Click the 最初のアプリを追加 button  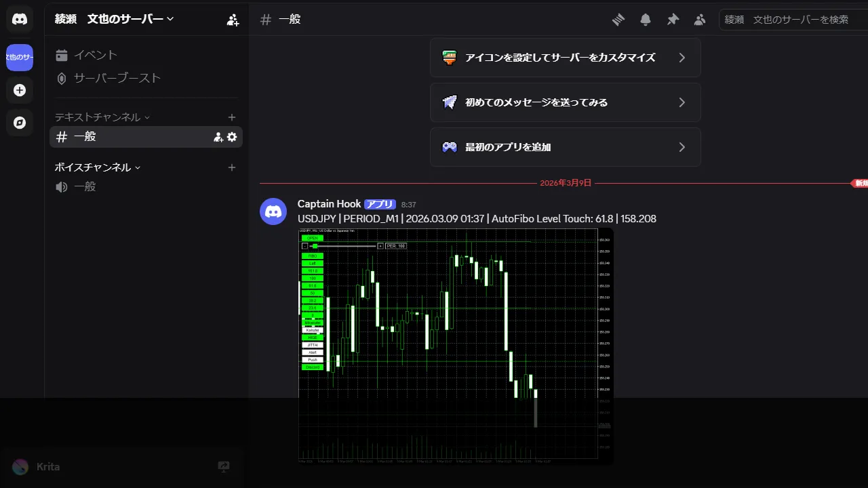565,147
